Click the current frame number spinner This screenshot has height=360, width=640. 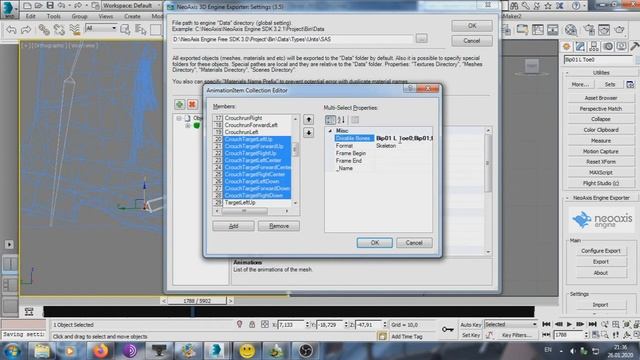click(586, 335)
